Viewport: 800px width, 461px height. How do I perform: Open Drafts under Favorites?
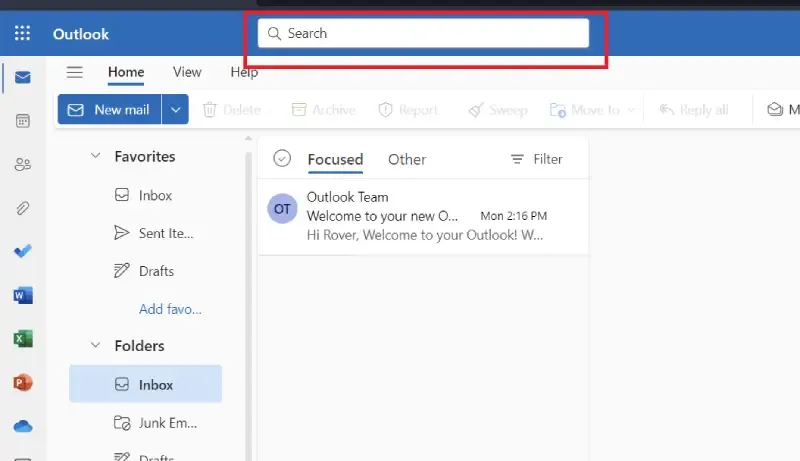pos(145,271)
